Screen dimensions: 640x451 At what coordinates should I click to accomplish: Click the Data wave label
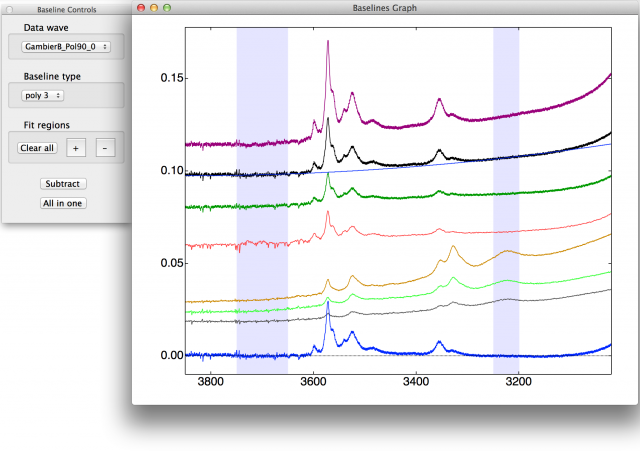click(x=46, y=28)
